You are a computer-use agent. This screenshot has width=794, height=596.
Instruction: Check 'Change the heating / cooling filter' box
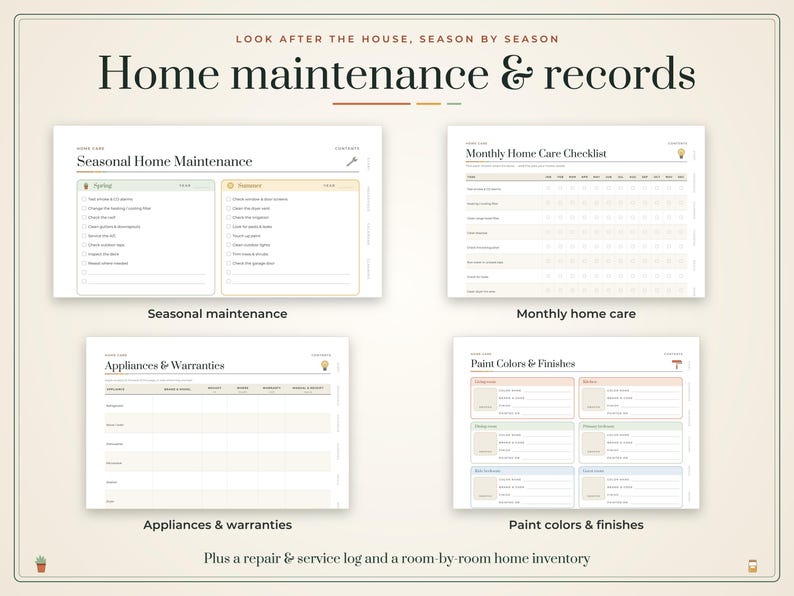click(84, 209)
